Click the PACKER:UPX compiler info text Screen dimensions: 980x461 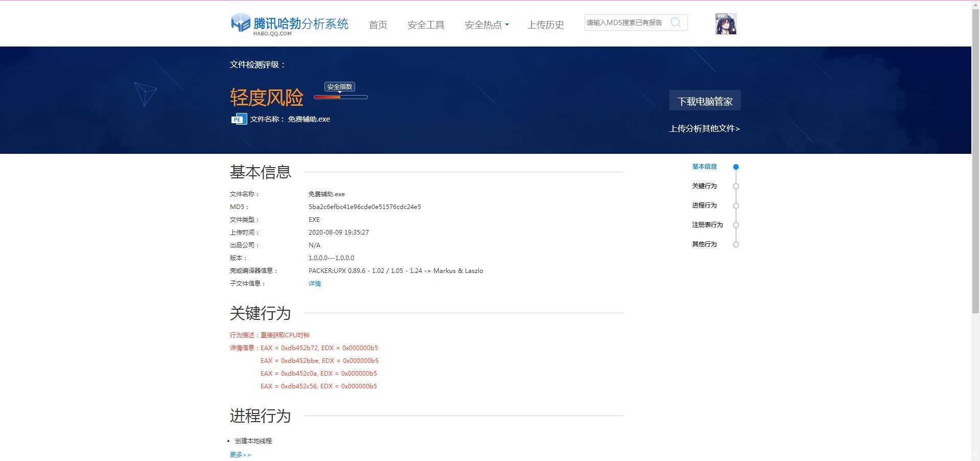tap(396, 271)
